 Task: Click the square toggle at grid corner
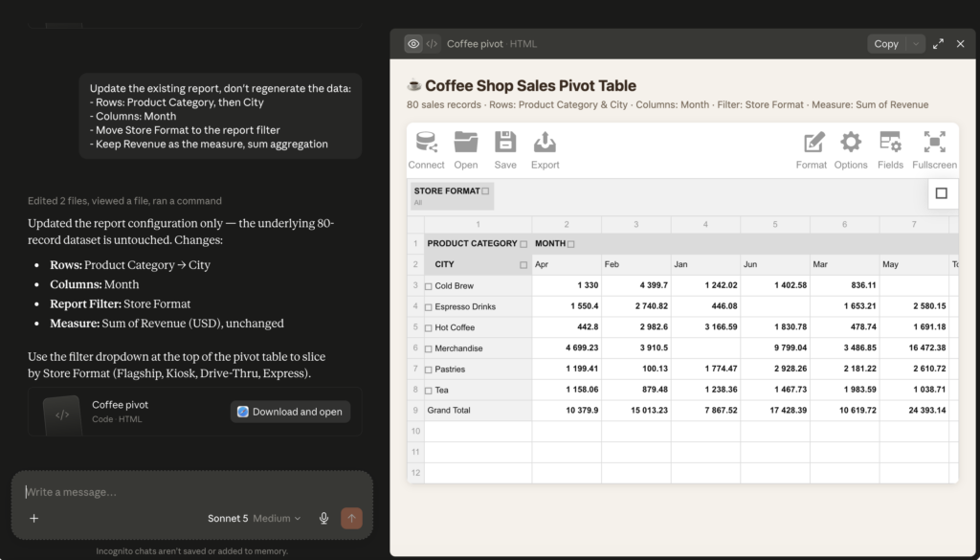click(942, 193)
